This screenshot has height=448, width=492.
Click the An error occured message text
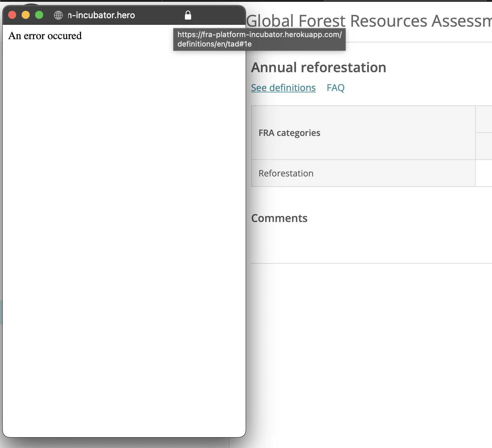(46, 36)
